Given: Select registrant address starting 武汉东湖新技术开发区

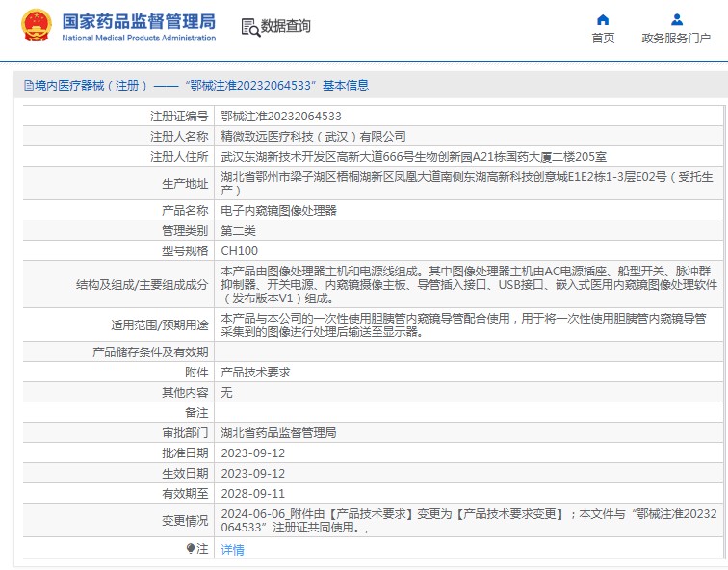Looking at the screenshot, I should 414,157.
